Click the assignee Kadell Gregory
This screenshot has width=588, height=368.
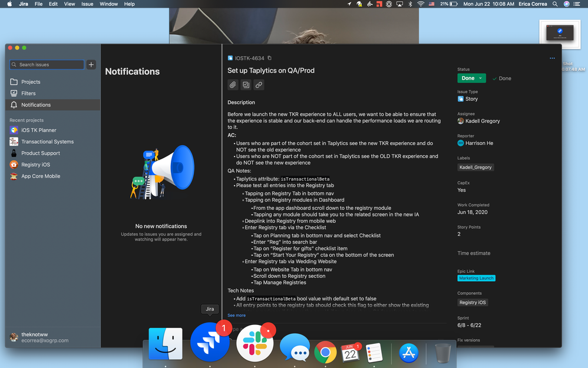479,121
